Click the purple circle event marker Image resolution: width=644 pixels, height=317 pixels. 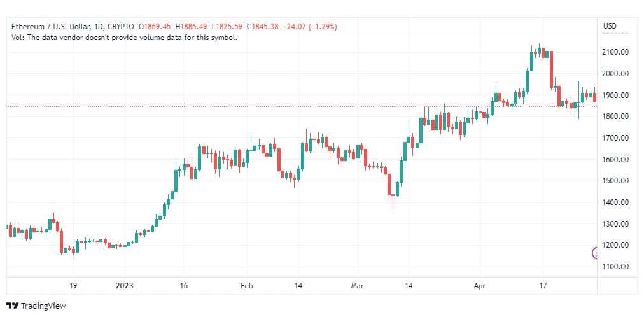click(595, 253)
